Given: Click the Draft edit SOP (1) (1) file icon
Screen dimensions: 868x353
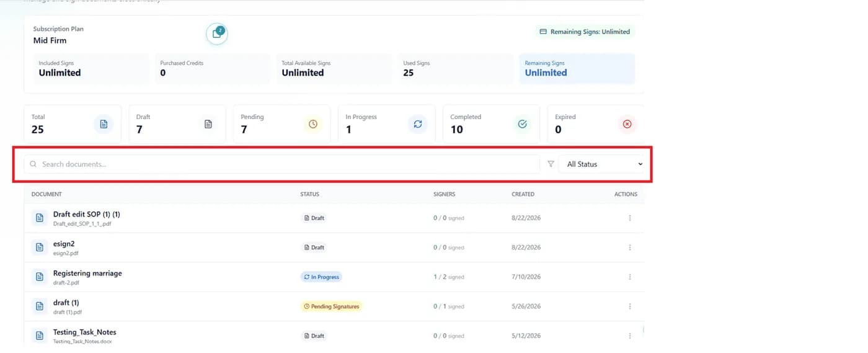Looking at the screenshot, I should [40, 218].
